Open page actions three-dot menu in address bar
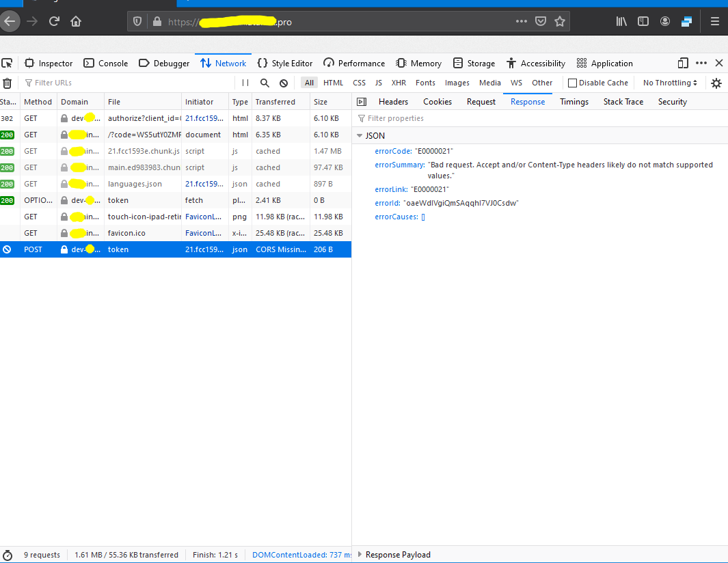 tap(522, 21)
